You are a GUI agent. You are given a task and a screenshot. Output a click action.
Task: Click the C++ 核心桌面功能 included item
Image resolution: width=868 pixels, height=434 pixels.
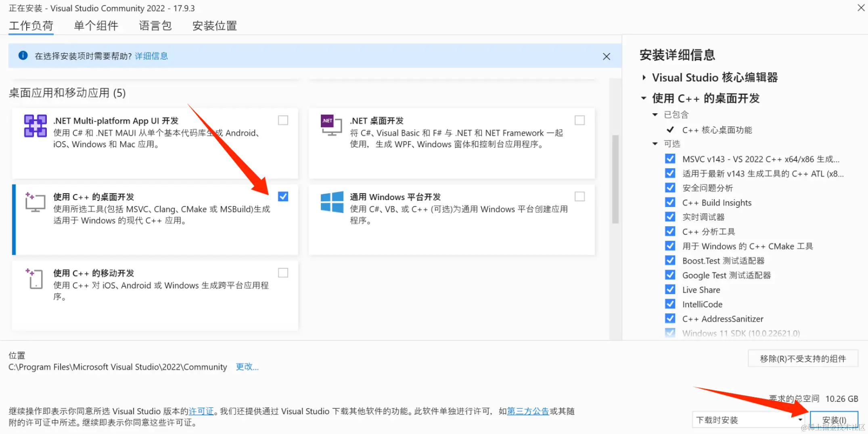click(x=717, y=130)
